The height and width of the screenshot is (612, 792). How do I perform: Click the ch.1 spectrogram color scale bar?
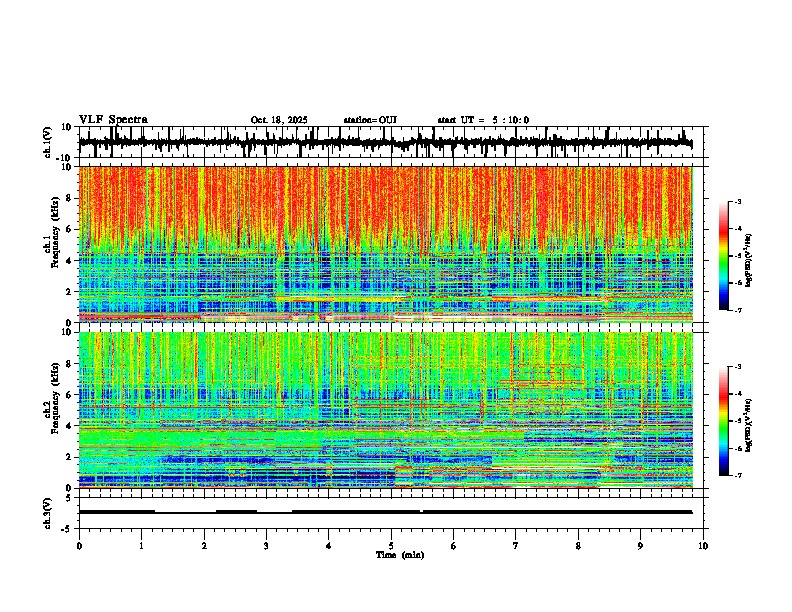tap(724, 256)
